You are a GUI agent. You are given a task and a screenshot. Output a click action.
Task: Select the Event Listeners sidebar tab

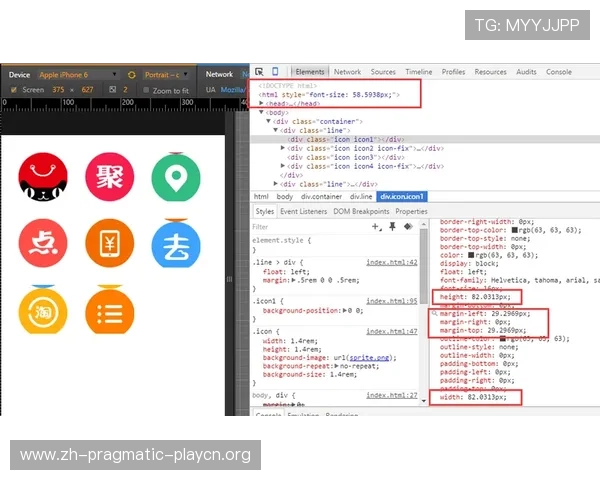tap(303, 211)
